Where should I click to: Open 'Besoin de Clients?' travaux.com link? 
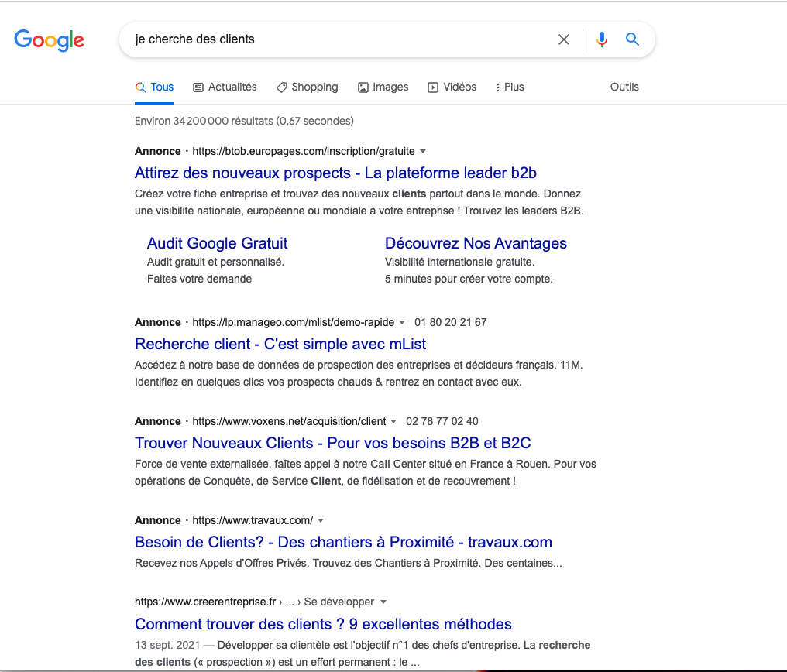(x=343, y=542)
